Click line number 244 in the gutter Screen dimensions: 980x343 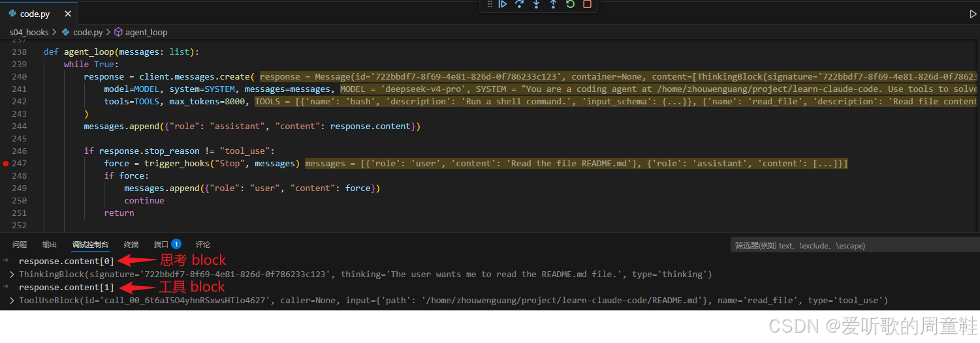pyautogui.click(x=20, y=127)
